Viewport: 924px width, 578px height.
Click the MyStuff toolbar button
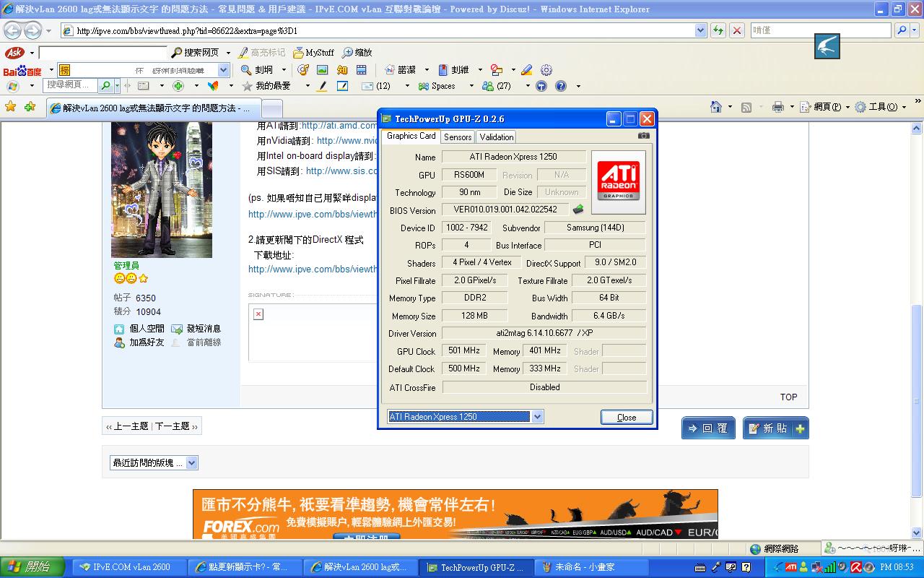[x=313, y=53]
